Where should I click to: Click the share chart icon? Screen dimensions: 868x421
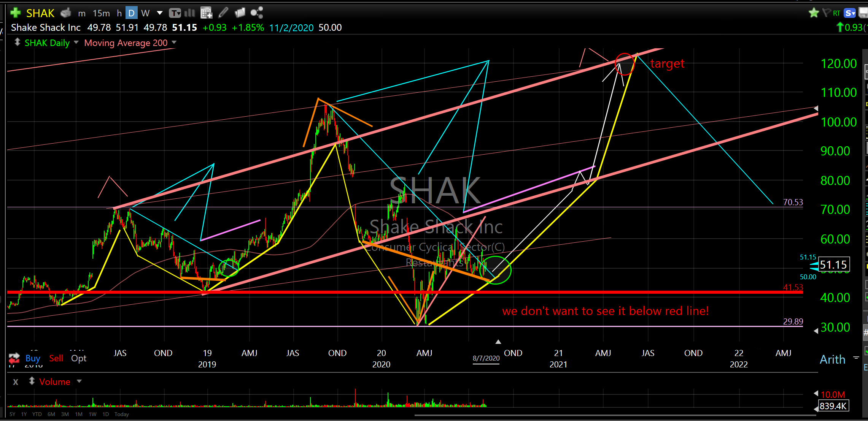[257, 13]
